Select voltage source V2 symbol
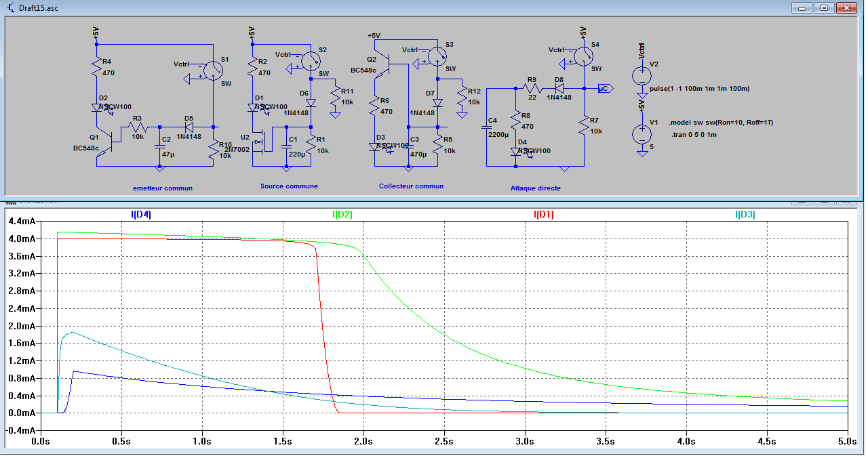Screen dimensions: 868x456 [x=642, y=75]
